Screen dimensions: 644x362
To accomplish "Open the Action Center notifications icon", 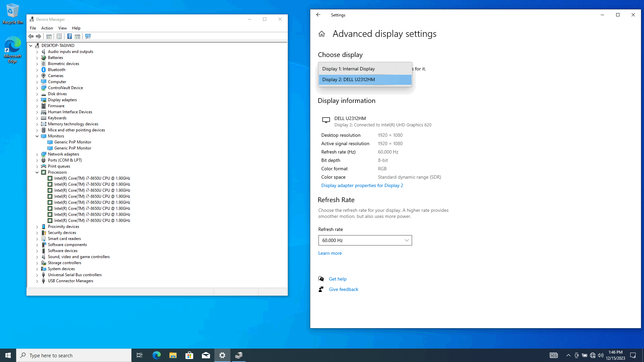I will pos(633,355).
